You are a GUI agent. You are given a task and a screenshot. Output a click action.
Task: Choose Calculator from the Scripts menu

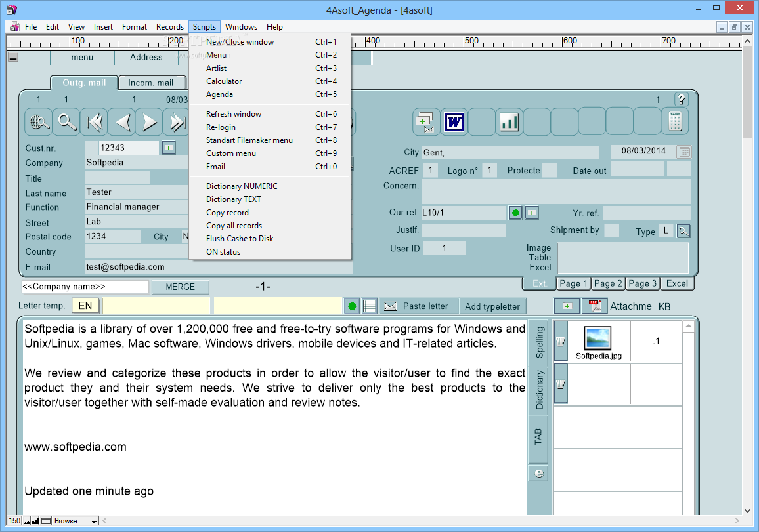pyautogui.click(x=270, y=81)
